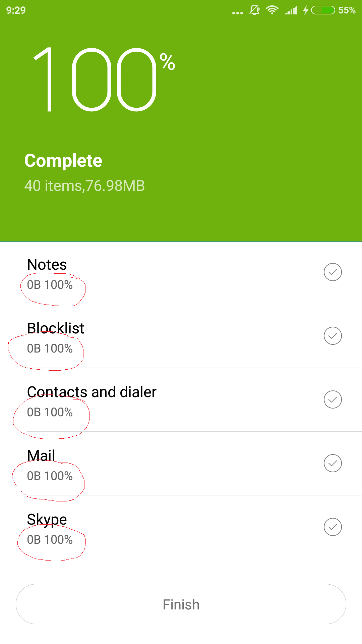Screen dimensions: 362x644
Task: Tap the 40 items, 76.98MB summary
Action: pos(84,186)
